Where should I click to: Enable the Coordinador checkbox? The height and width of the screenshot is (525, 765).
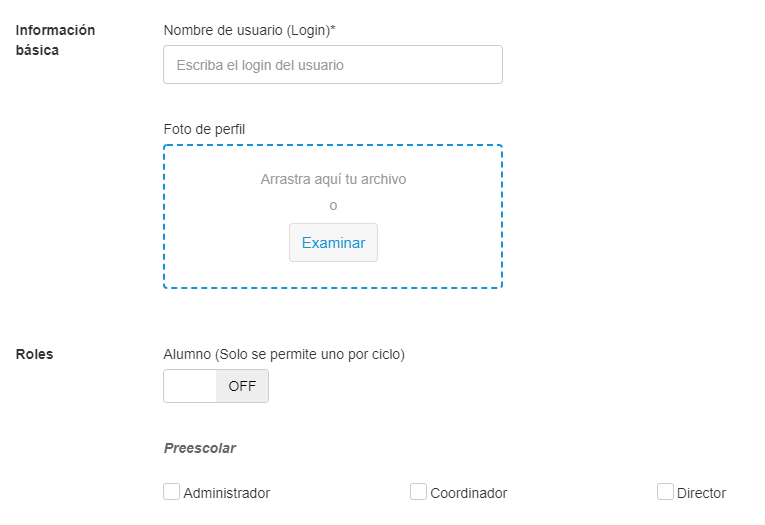tap(419, 492)
